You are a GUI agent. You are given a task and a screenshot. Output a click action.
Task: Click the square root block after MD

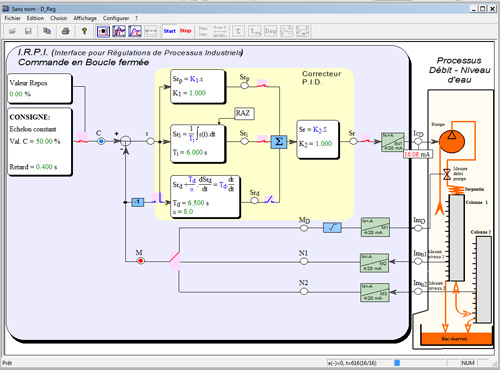click(x=332, y=228)
